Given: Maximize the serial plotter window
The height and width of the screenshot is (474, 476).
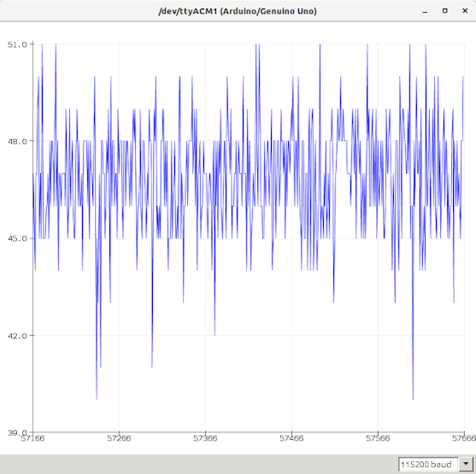Looking at the screenshot, I should click(x=444, y=11).
